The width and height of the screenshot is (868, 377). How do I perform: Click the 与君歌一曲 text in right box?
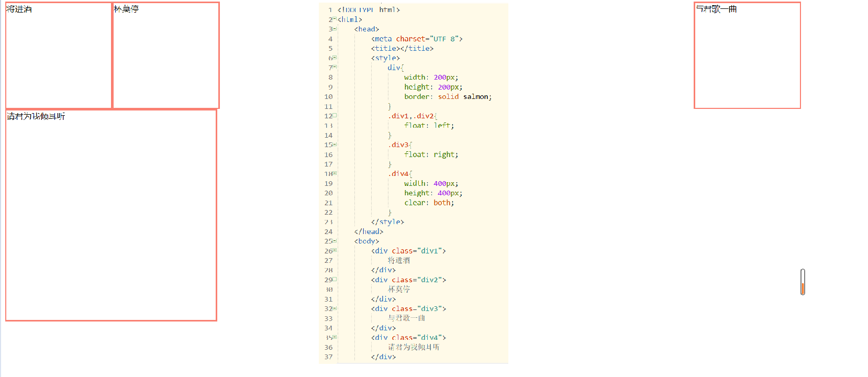click(716, 9)
